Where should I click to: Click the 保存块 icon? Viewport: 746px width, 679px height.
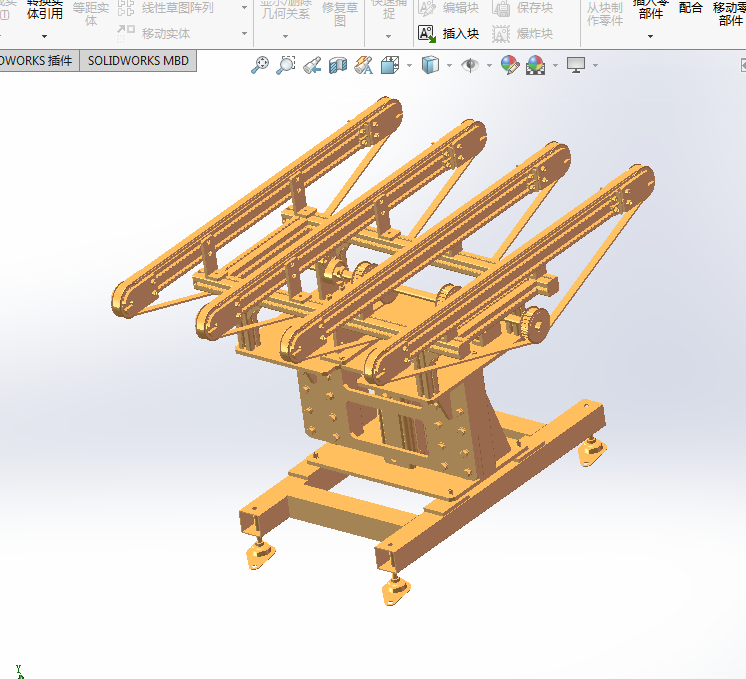coord(501,8)
